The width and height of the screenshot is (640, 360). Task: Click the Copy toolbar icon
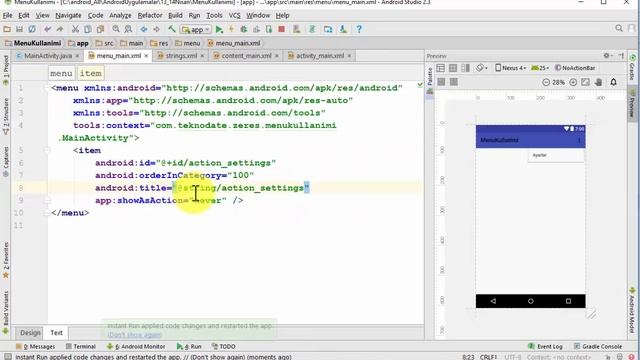click(88, 29)
